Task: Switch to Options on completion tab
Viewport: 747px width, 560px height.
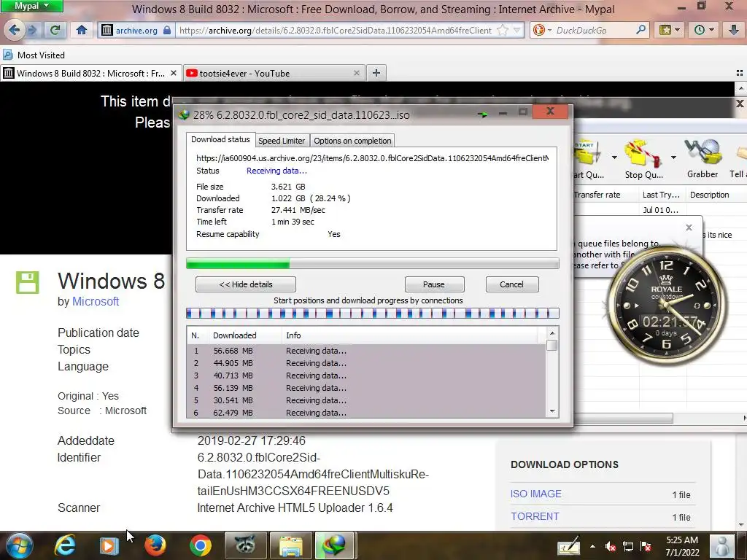Action: pyautogui.click(x=352, y=141)
